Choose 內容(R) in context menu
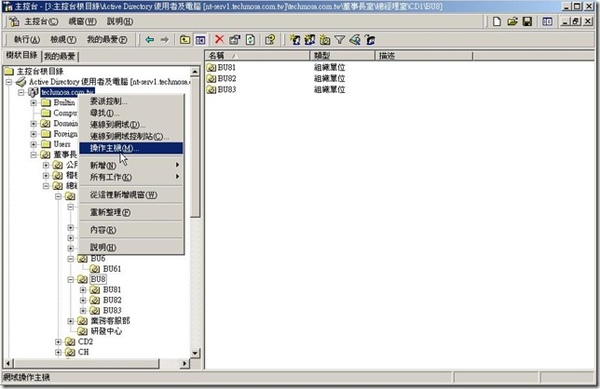Viewport: 600px width, 389px height. (131, 230)
